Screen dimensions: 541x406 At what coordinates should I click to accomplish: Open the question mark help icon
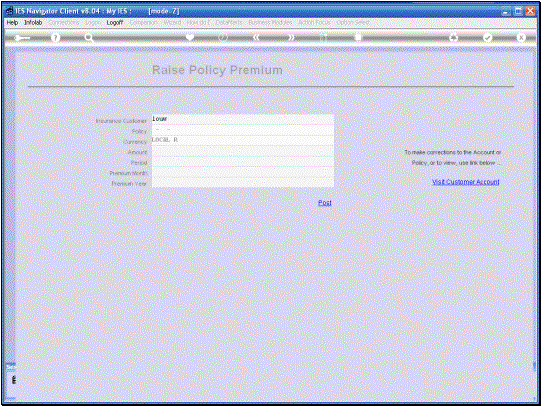click(55, 38)
